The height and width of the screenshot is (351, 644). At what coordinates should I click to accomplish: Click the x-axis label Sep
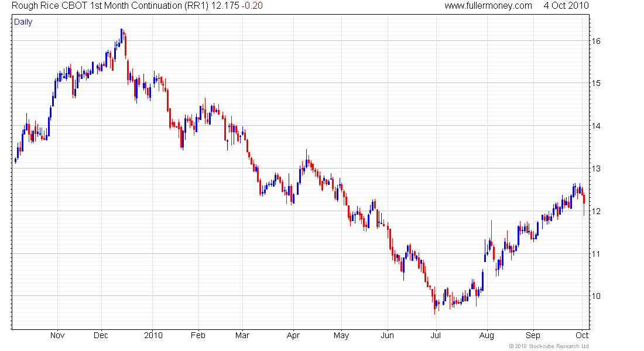click(533, 335)
